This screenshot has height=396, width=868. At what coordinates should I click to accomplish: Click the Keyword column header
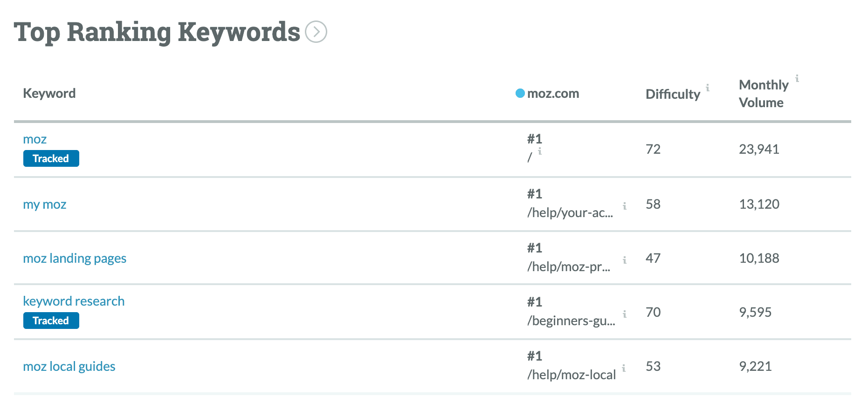pyautogui.click(x=49, y=93)
